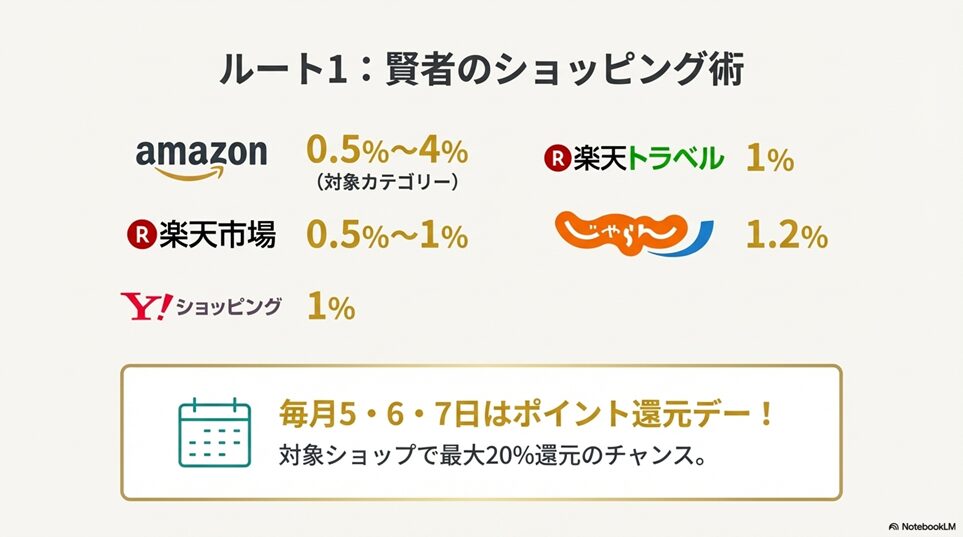Click the Amazon logo
The width and height of the screenshot is (963, 537).
pyautogui.click(x=201, y=155)
